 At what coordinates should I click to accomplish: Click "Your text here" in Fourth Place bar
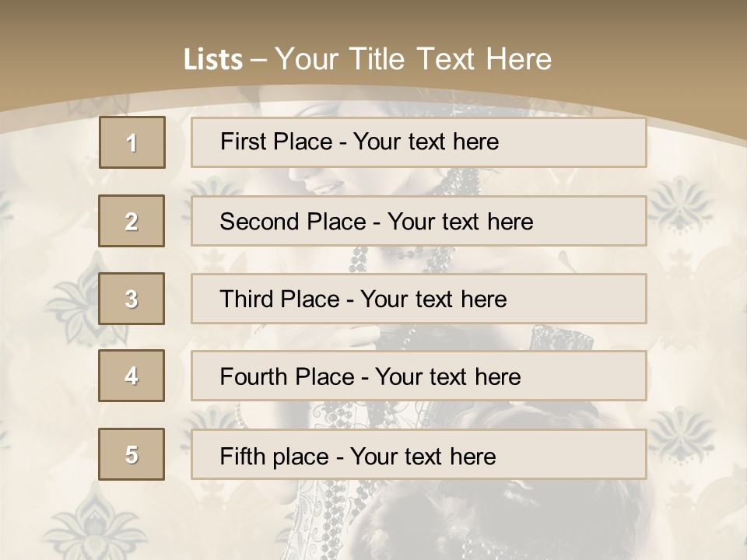pyautogui.click(x=447, y=377)
